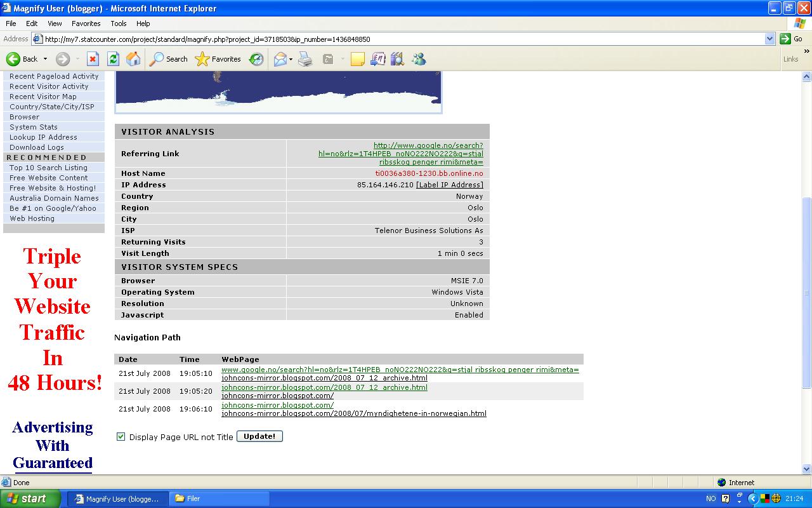Click the IE page icon in address bar

pos(37,39)
